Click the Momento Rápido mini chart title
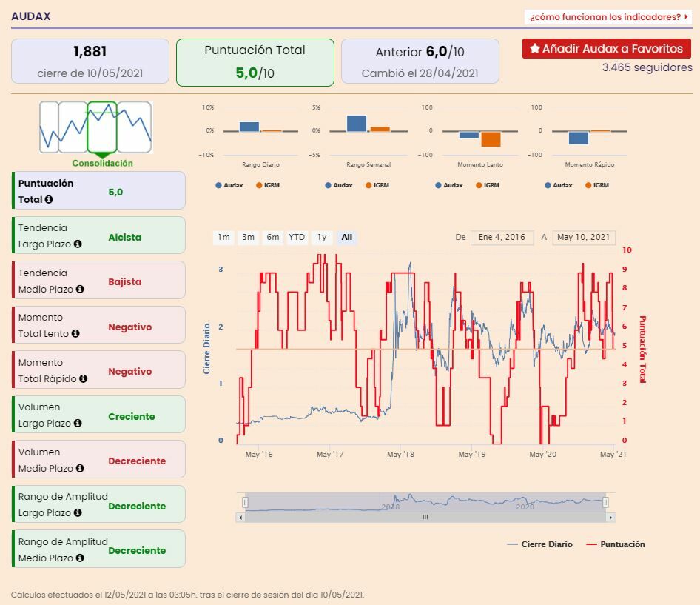This screenshot has width=700, height=605. click(x=590, y=164)
